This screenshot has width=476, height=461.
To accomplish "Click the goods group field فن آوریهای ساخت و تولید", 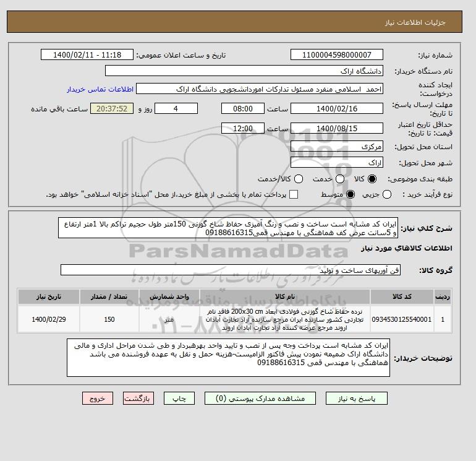I will (x=231, y=270).
